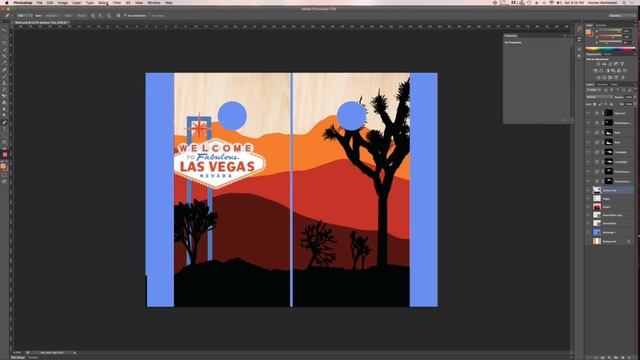The height and width of the screenshot is (360, 640).
Task: Open the status bar info arrow
Action: 75,353
